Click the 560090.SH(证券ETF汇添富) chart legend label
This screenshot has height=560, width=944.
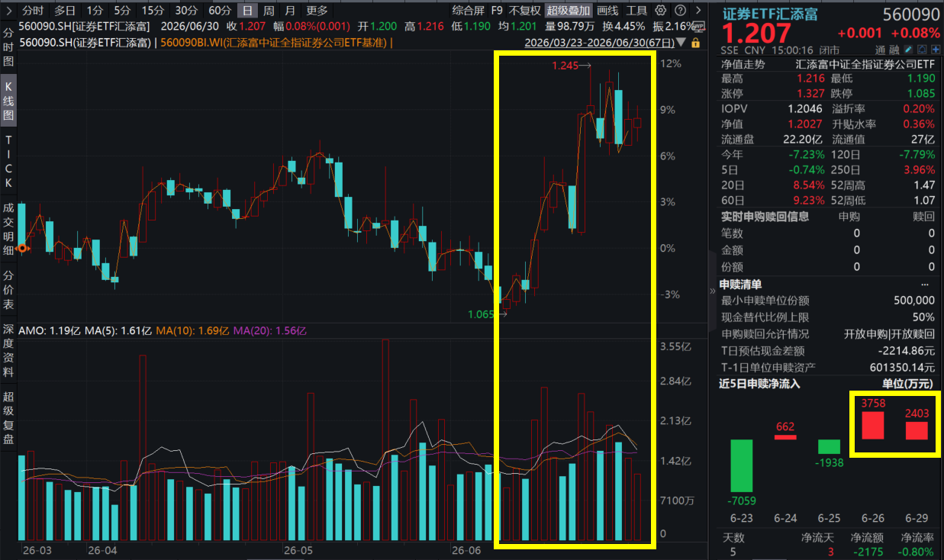pos(86,43)
